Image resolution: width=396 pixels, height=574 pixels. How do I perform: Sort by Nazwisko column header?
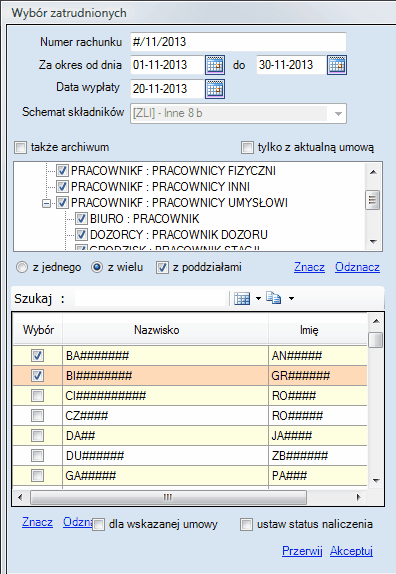(x=165, y=330)
